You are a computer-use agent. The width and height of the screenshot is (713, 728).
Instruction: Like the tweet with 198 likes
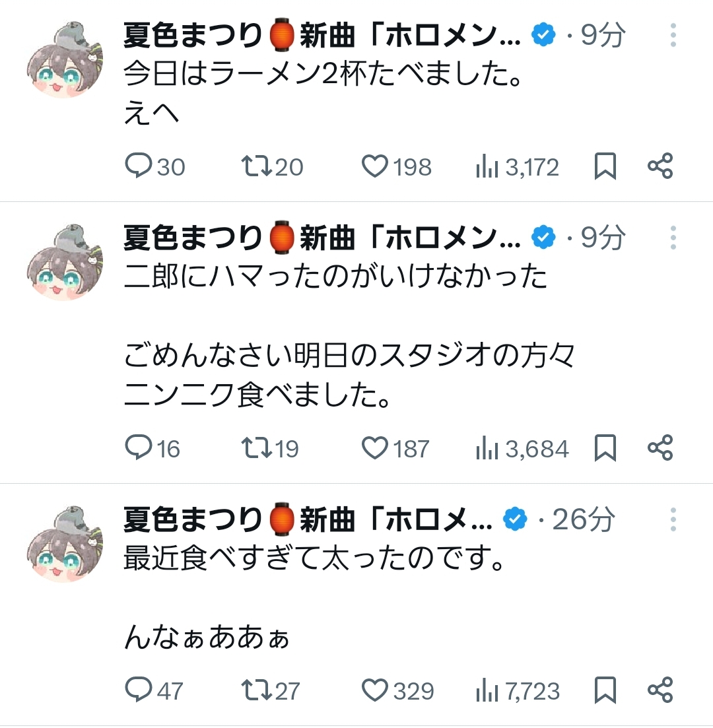[376, 166]
